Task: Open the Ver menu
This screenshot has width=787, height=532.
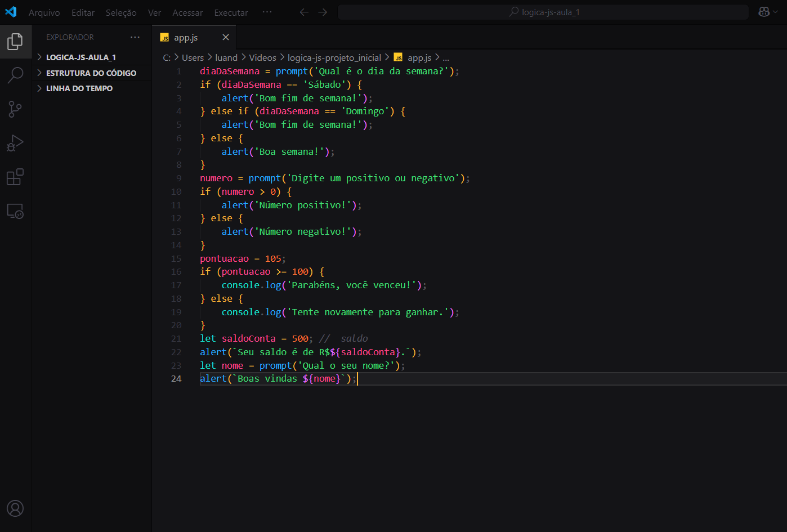Action: coord(154,12)
